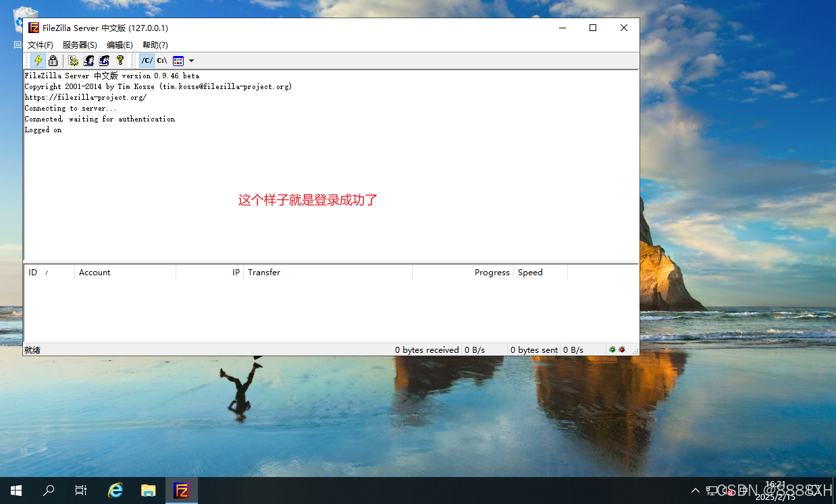Open the 编辑(E) menu
The height and width of the screenshot is (504, 836).
pos(120,45)
